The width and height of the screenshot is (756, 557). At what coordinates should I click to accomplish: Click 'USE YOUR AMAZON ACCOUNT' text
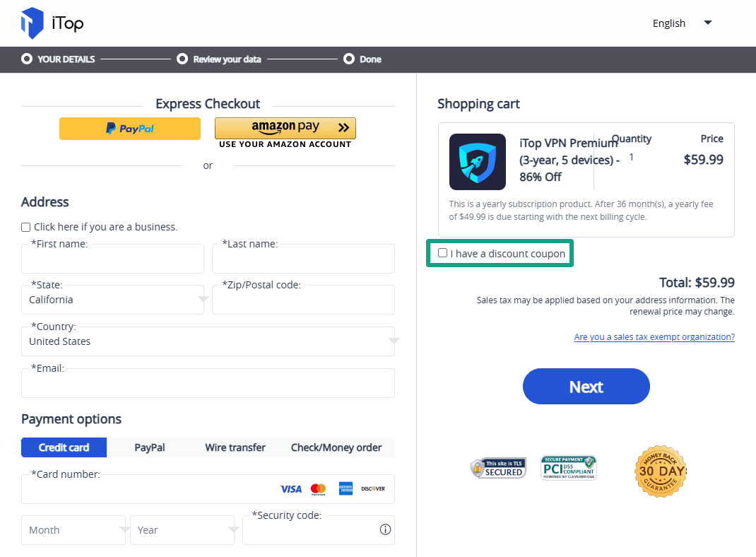point(285,144)
